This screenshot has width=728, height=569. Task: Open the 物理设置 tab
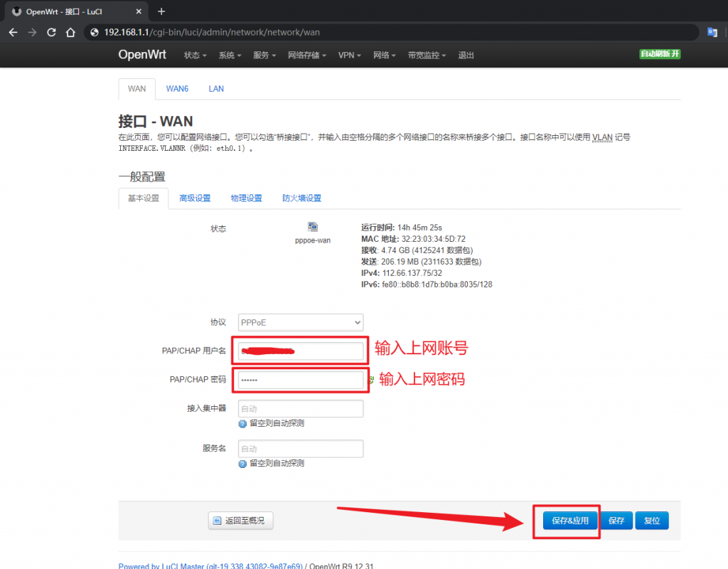(247, 198)
